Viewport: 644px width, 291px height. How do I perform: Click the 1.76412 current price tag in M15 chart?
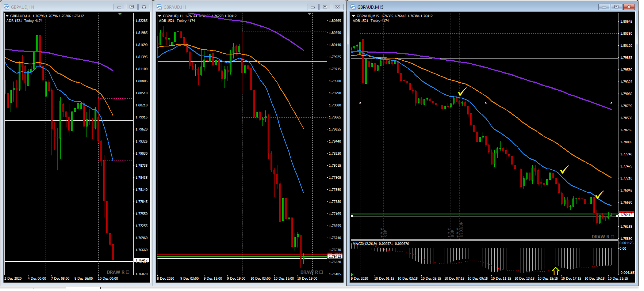(x=626, y=215)
